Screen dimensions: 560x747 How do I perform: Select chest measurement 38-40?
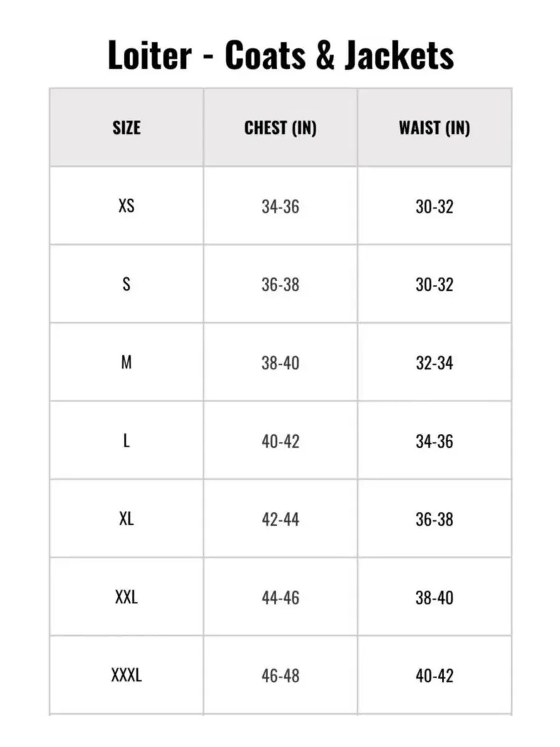pos(281,363)
